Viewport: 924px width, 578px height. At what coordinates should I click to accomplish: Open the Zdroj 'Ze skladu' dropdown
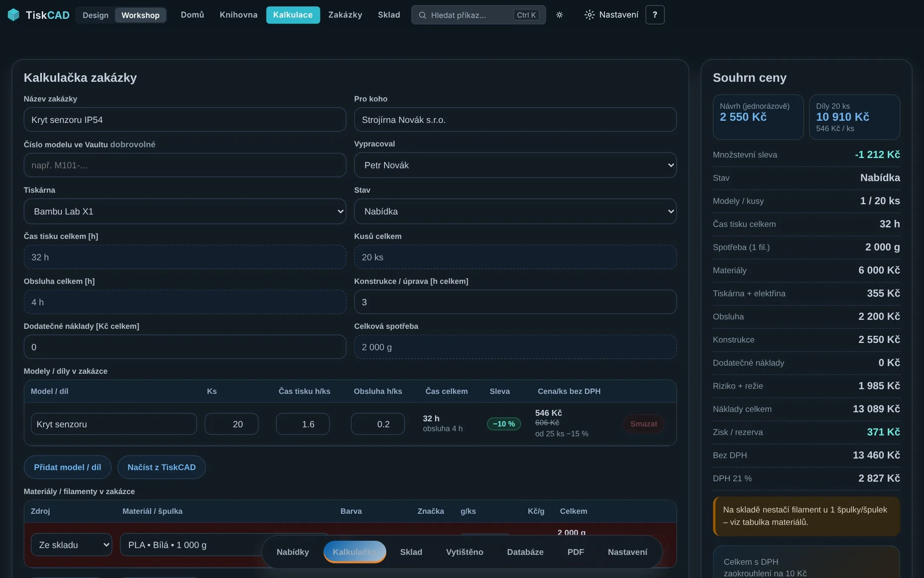pos(71,545)
